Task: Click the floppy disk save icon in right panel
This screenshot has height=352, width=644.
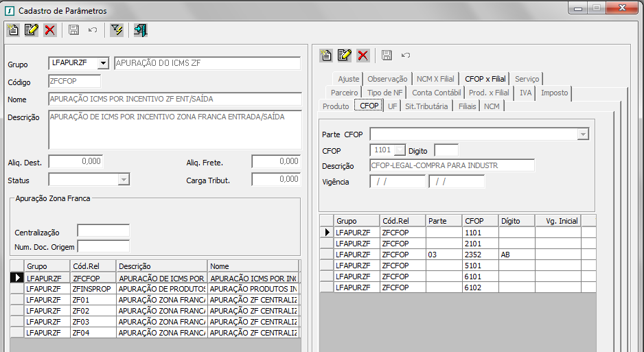Action: click(x=387, y=55)
